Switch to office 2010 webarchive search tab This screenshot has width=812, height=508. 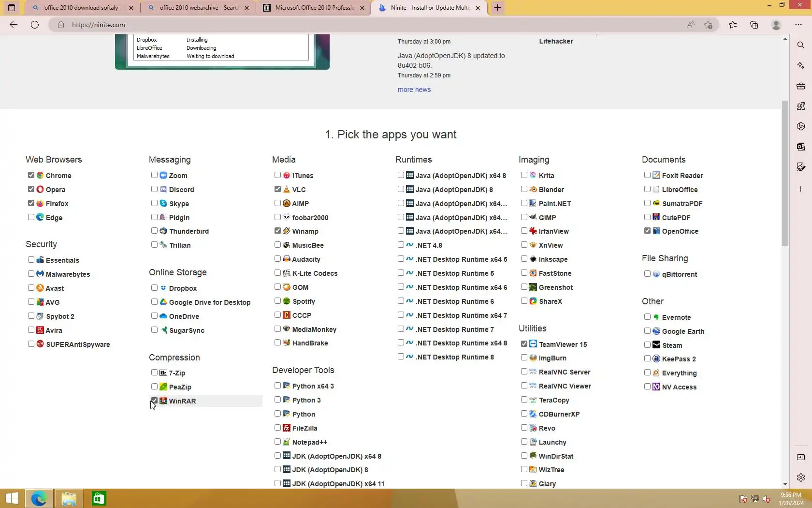[199, 8]
